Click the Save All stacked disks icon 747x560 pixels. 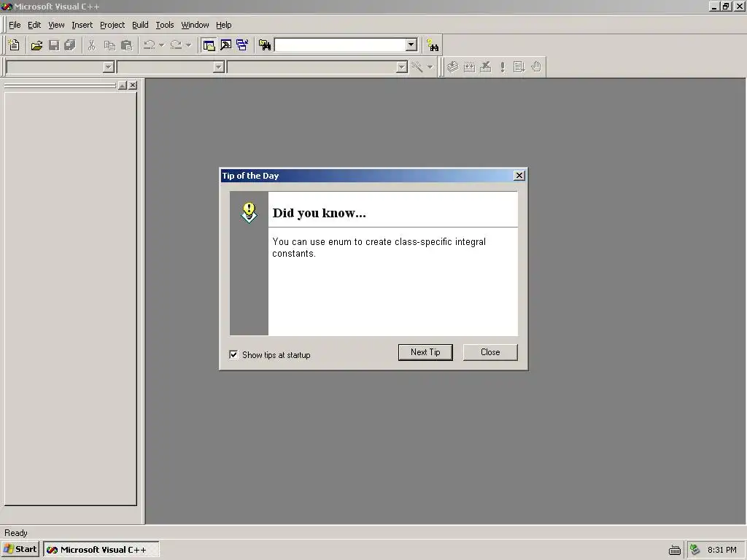(70, 45)
